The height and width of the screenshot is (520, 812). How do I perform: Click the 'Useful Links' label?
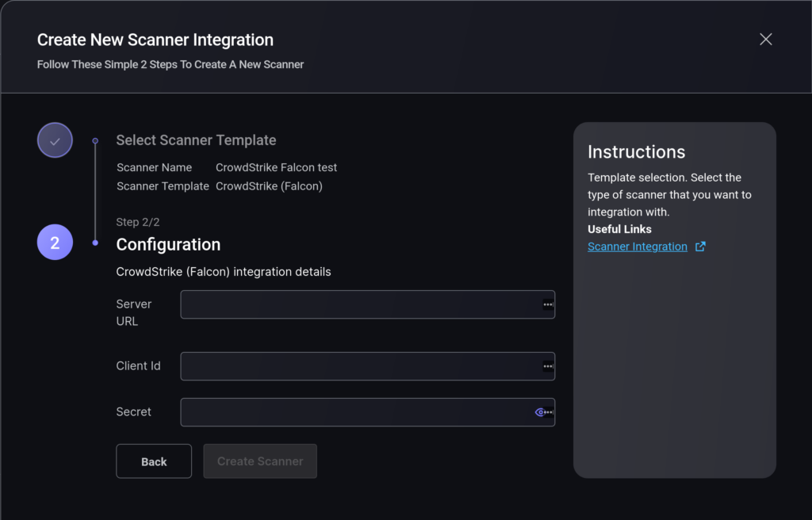click(x=619, y=229)
